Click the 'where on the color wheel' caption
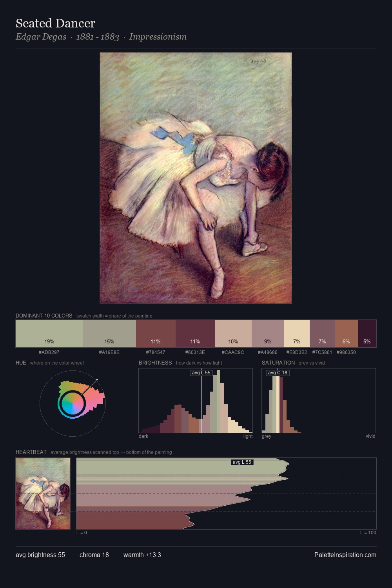Viewport: 392px width, 588px height. tap(57, 363)
